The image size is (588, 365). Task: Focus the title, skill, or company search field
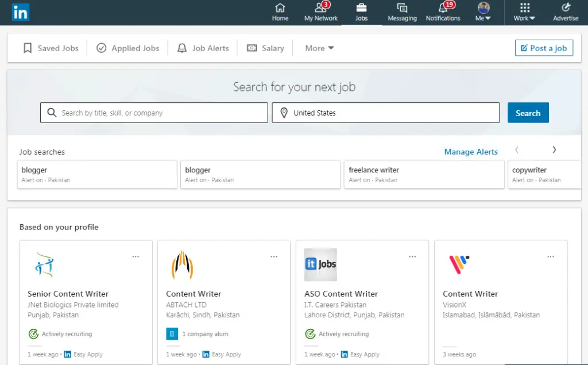click(154, 113)
